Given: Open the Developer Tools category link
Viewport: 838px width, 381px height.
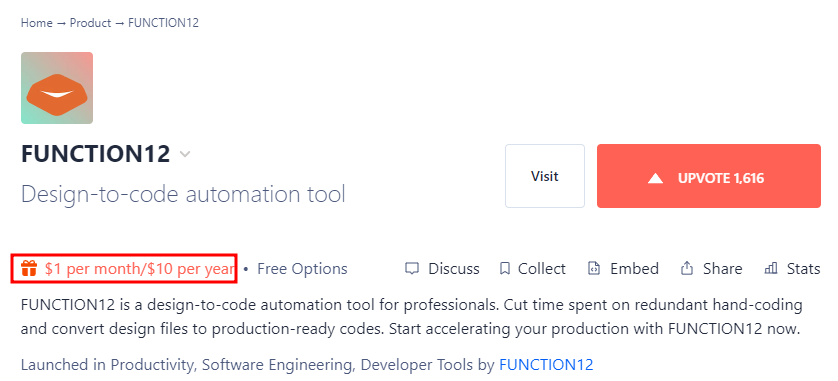Looking at the screenshot, I should click(x=417, y=365).
